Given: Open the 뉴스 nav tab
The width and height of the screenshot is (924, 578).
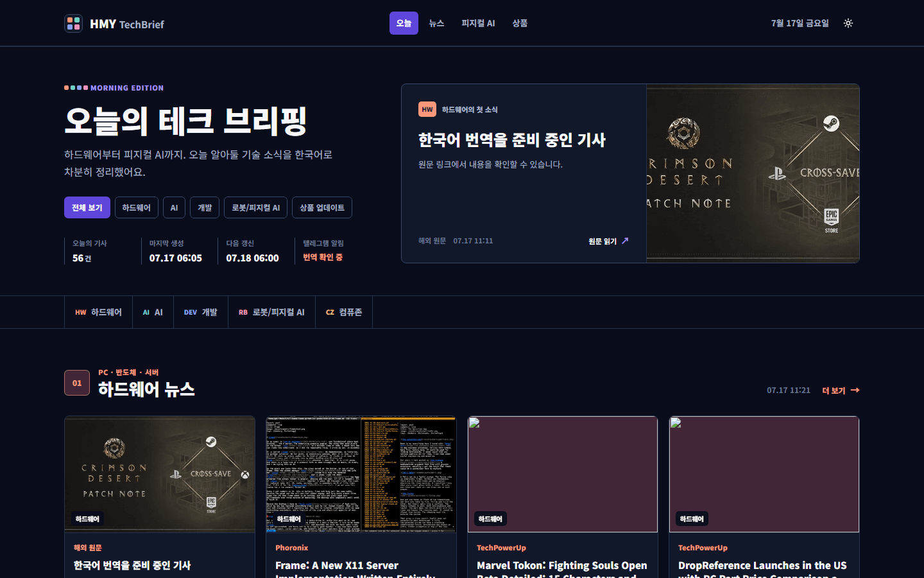Looking at the screenshot, I should 436,23.
